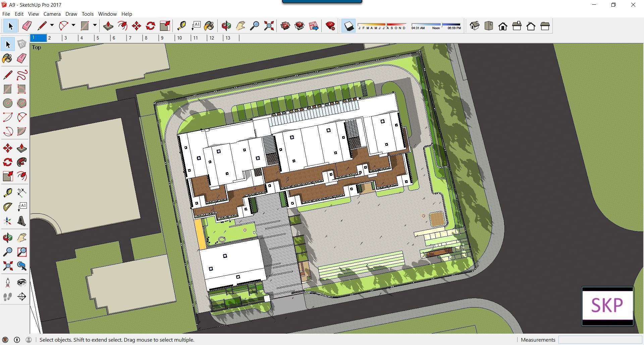Open the Help menu
Screen dimensions: 644x345
[126, 14]
